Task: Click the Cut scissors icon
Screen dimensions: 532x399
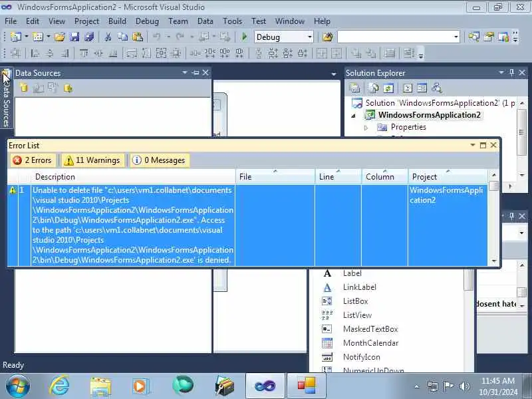Action: [108, 37]
